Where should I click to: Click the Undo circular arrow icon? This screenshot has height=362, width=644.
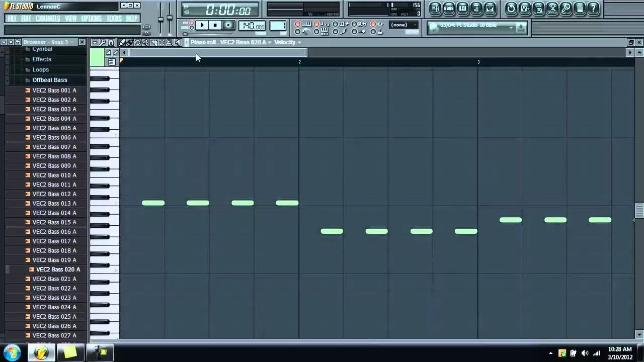tap(511, 8)
